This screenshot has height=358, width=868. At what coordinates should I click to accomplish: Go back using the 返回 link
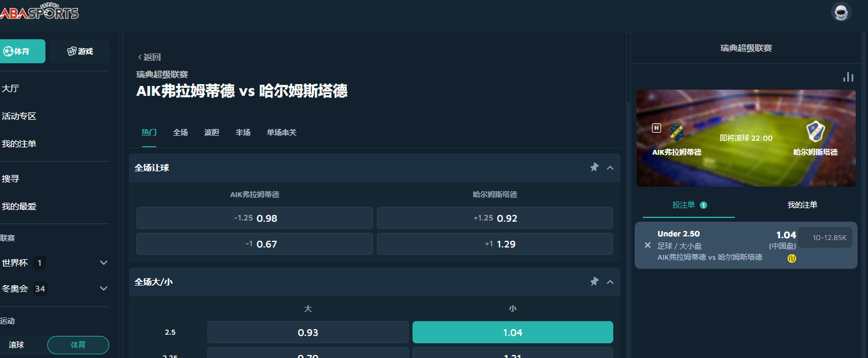(x=149, y=57)
